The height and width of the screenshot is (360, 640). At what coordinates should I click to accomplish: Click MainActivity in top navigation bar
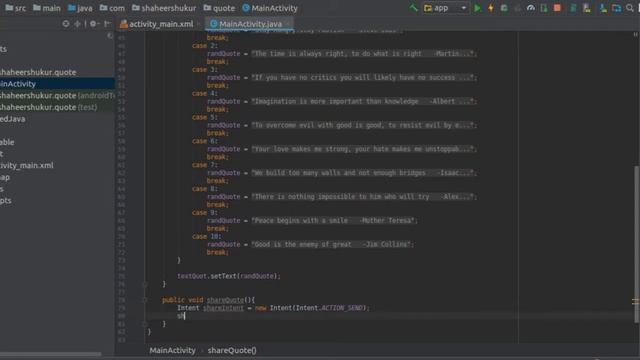[270, 8]
